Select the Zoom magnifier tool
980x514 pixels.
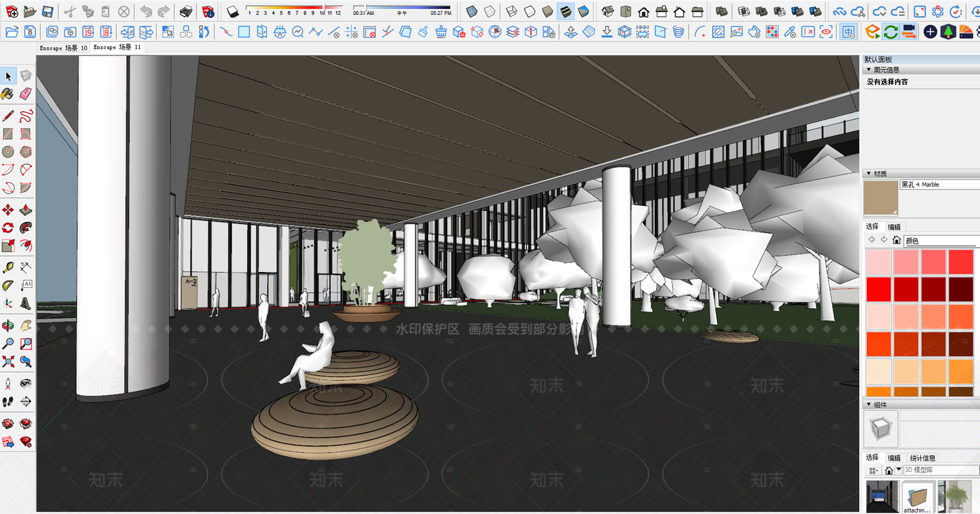pos(8,344)
